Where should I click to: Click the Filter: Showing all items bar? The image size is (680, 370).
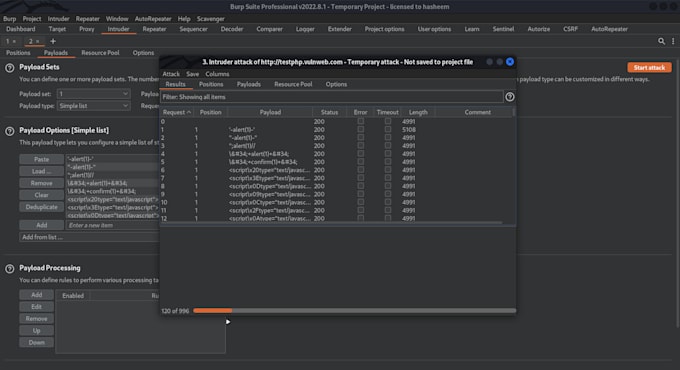click(x=332, y=97)
